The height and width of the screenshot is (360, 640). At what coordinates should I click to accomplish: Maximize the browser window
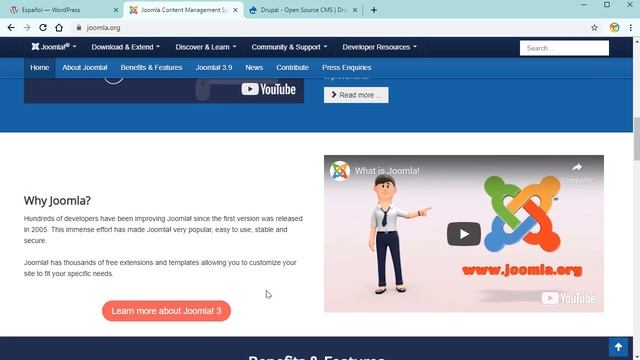607,5
